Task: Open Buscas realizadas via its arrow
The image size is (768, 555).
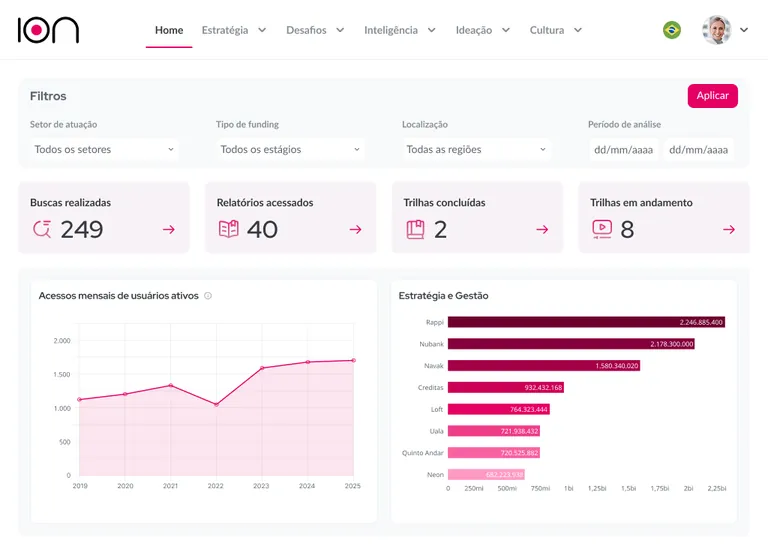Action: pos(169,229)
